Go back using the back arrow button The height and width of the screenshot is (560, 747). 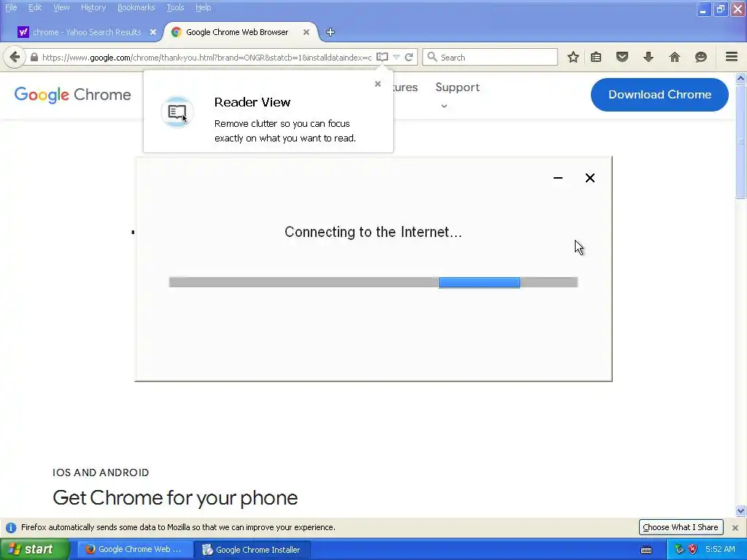[x=15, y=57]
